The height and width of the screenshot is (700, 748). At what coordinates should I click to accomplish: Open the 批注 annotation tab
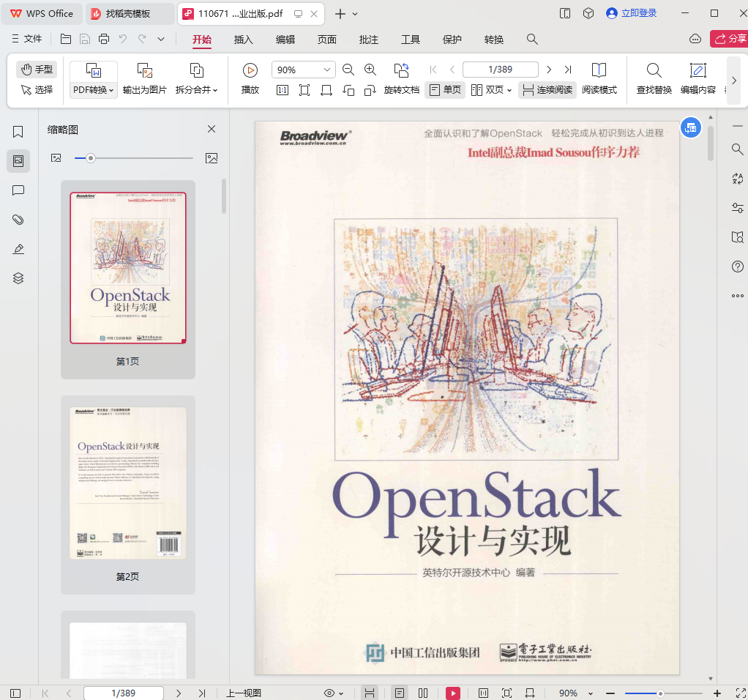[x=369, y=40]
